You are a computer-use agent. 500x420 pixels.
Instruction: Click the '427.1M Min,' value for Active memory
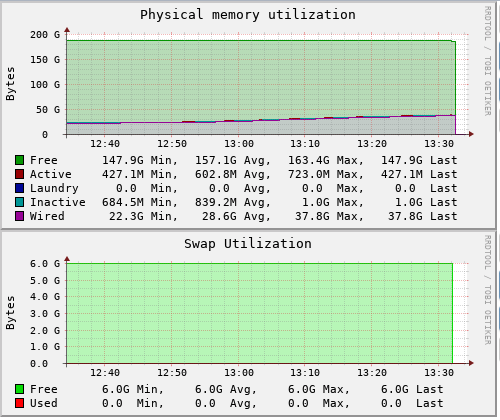click(140, 174)
